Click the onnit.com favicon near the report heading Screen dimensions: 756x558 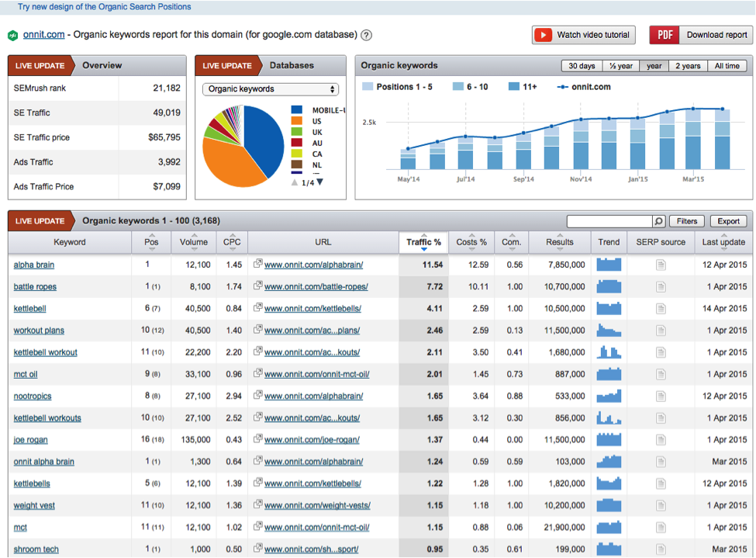(12, 35)
